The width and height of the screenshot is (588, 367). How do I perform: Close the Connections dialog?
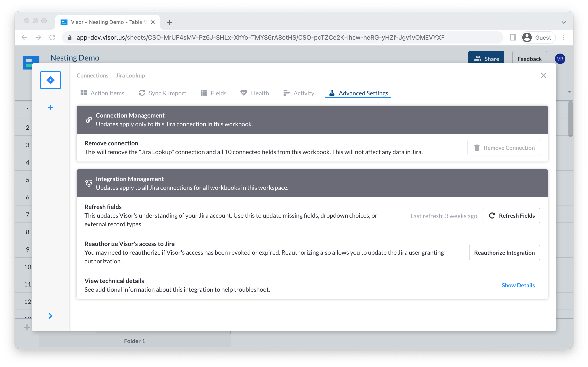[543, 76]
